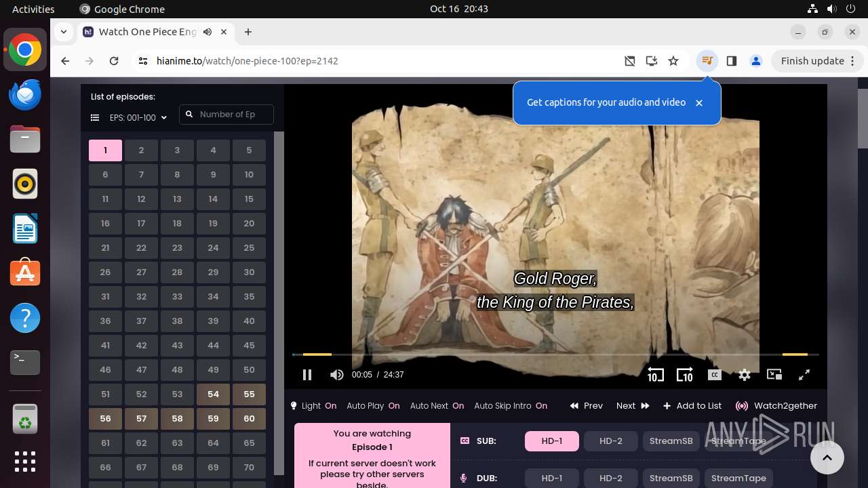
Task: Show Applications grid
Action: tap(25, 462)
